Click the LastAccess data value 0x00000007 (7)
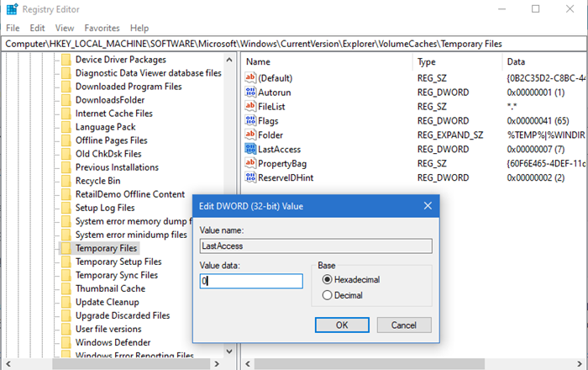 (x=536, y=150)
